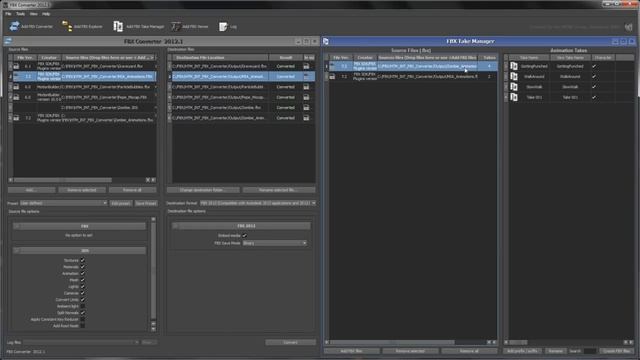Click the Add prefix/suffix button
Image resolution: width=640 pixels, height=360 pixels.
click(522, 351)
